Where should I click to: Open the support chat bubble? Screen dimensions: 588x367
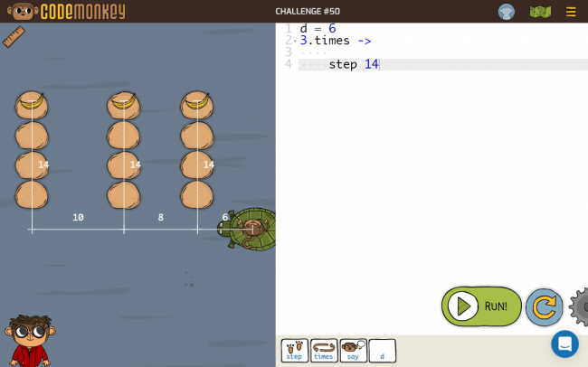pos(564,343)
